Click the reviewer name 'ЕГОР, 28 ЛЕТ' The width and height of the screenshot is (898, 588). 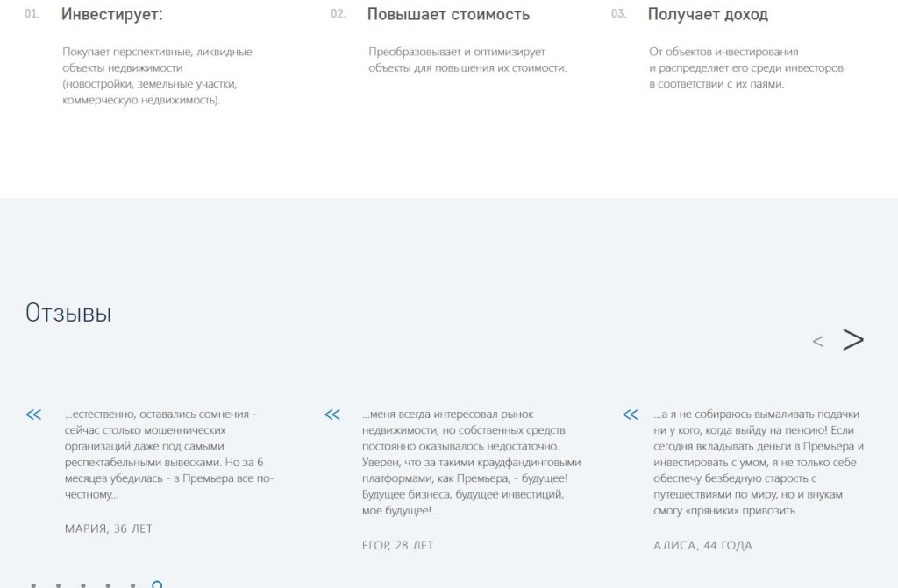pos(397,545)
